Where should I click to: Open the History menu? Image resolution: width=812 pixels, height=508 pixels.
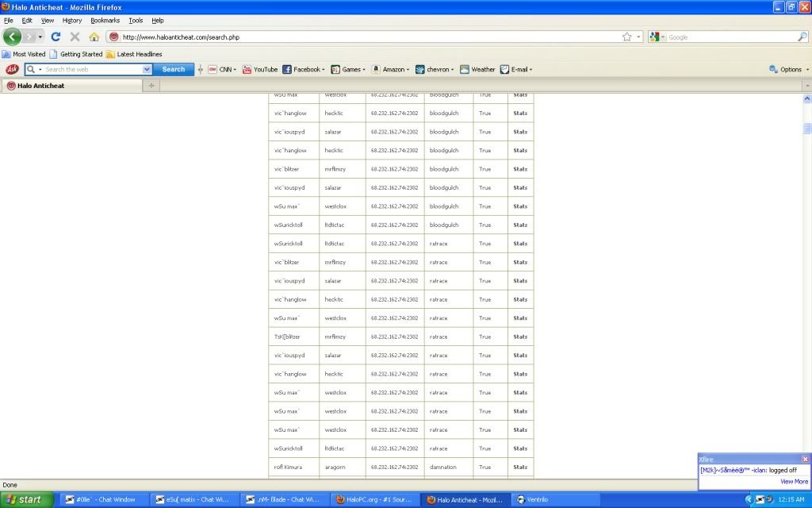click(x=71, y=20)
